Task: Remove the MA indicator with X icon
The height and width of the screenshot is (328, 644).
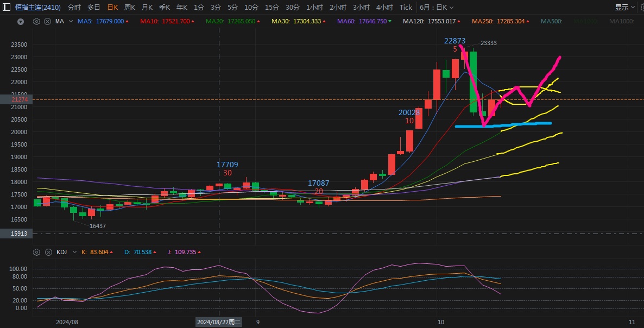Action: (47, 21)
